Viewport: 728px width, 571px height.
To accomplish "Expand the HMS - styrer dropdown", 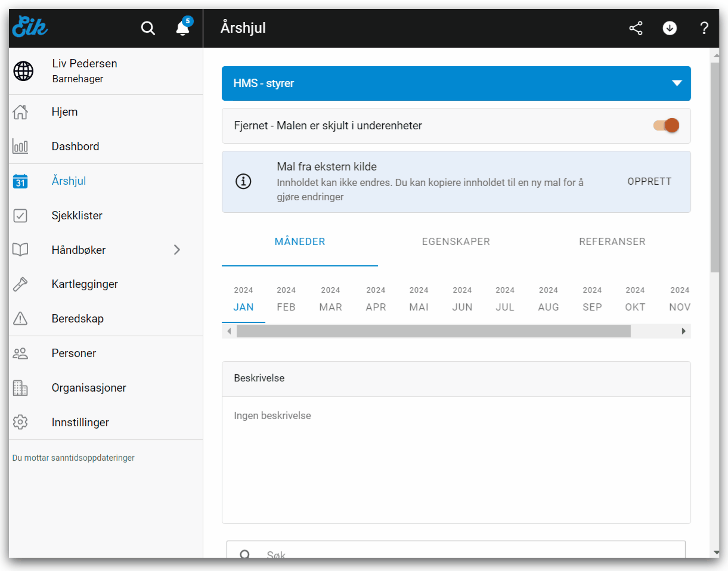I will (x=677, y=83).
